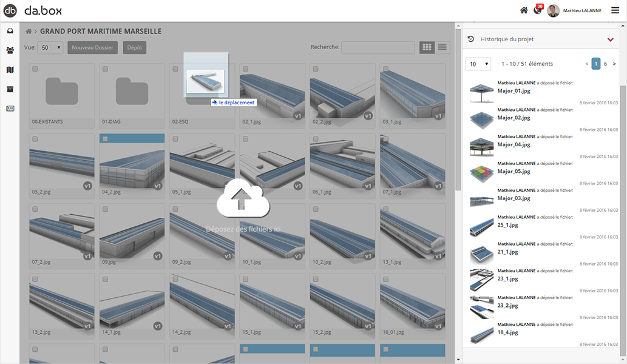Image resolution: width=627 pixels, height=364 pixels.
Task: Open the users group sidebar icon
Action: pos(10,50)
